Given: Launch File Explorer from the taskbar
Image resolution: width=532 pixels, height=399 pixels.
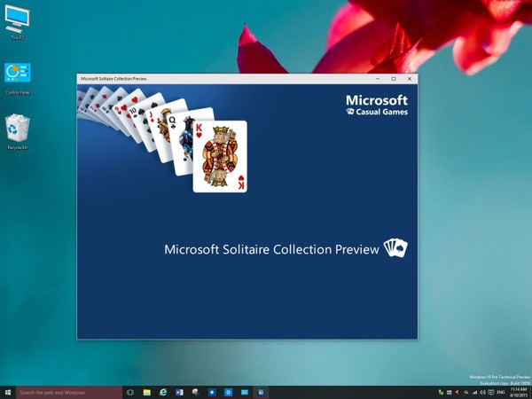Looking at the screenshot, I should click(146, 393).
